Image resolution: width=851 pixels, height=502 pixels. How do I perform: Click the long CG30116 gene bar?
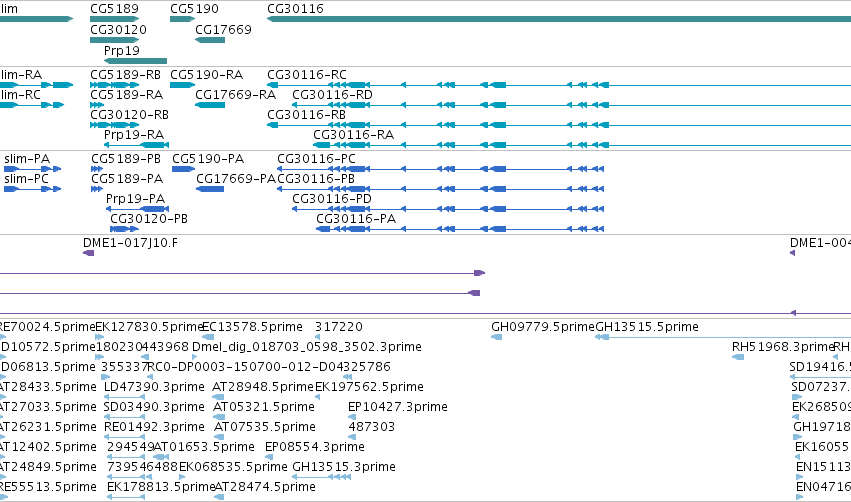(x=558, y=19)
